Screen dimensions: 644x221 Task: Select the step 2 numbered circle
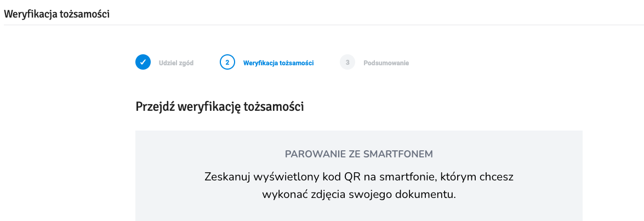(x=227, y=63)
